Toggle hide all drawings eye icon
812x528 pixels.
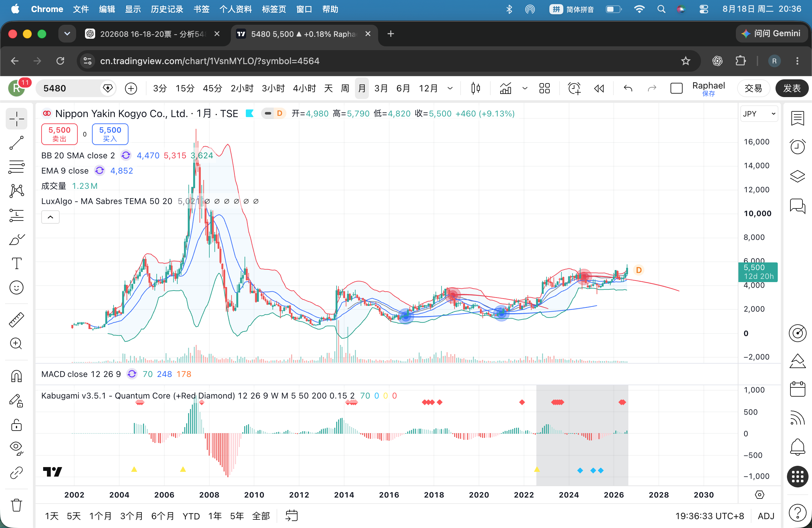pos(16,448)
